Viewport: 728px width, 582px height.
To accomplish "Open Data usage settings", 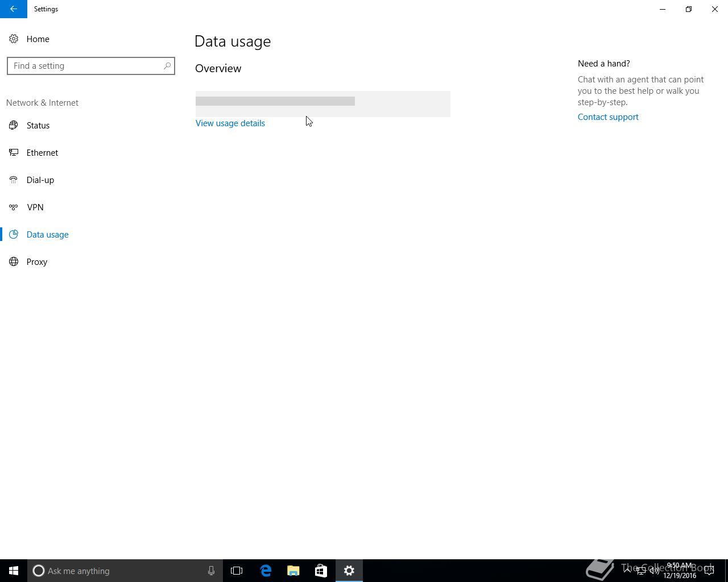I will coord(47,235).
